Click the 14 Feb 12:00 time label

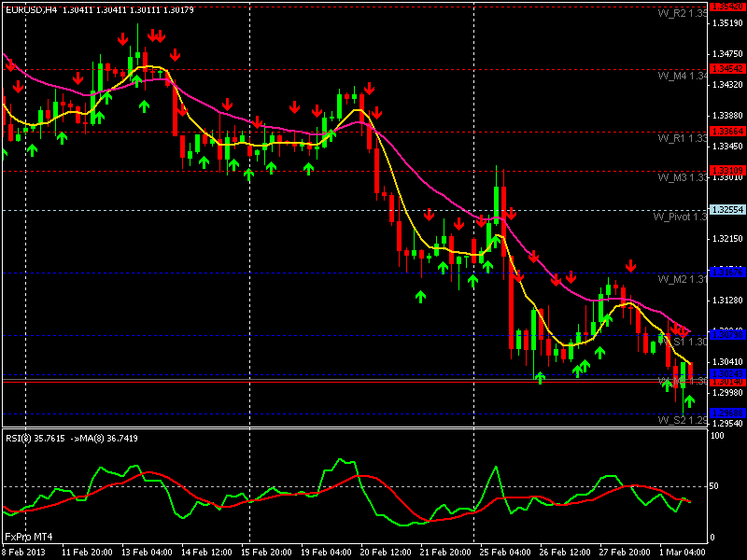point(206,553)
